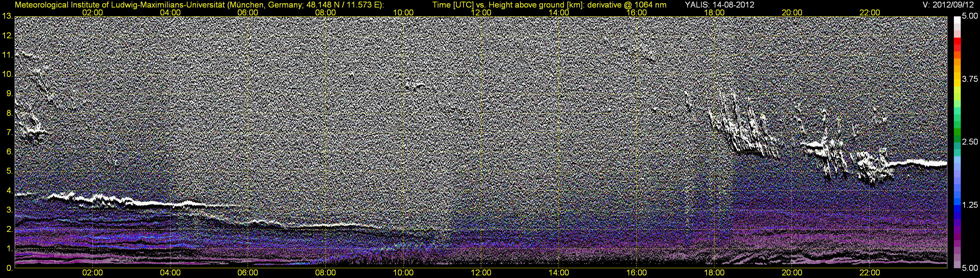Click the 2 km height axis label
This screenshot has width=980, height=278.
pos(9,229)
